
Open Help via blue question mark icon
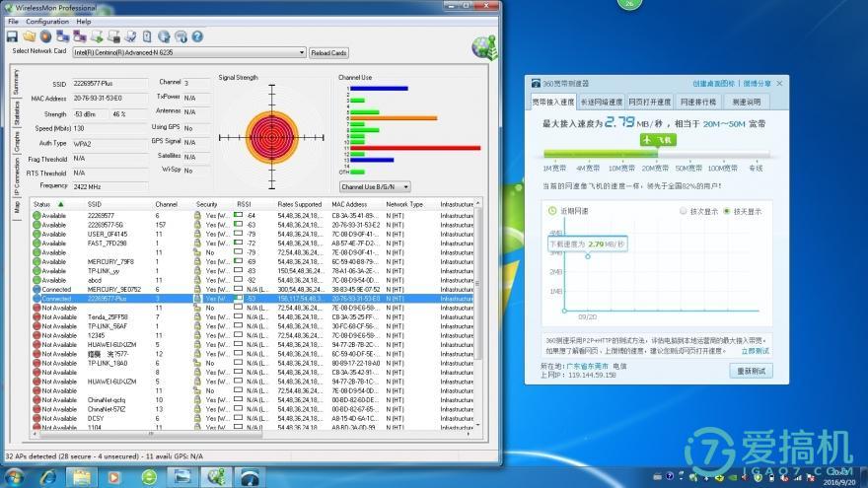pyautogui.click(x=197, y=36)
